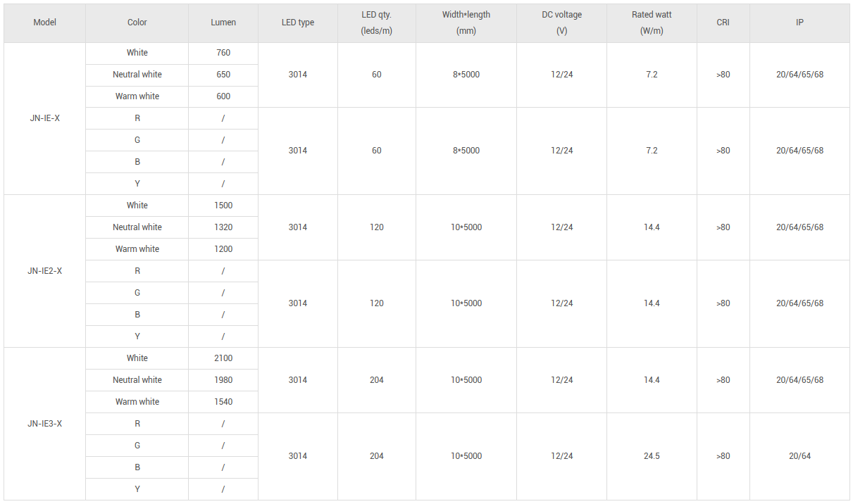
Task: Click the LED qty. column header
Action: tap(376, 23)
